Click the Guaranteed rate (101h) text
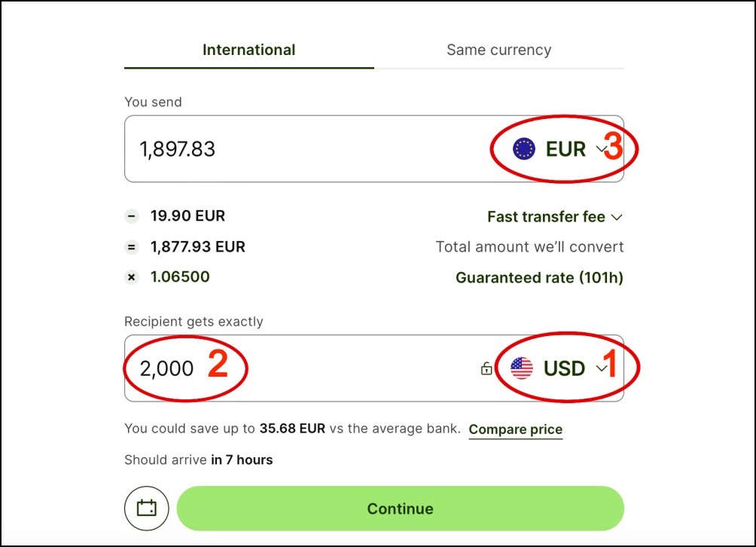 pyautogui.click(x=539, y=277)
